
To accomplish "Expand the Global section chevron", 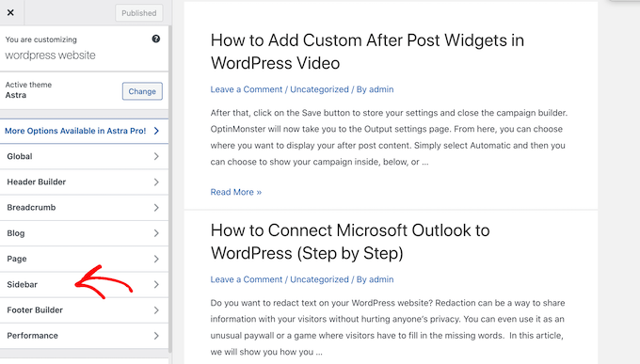I will 156,156.
